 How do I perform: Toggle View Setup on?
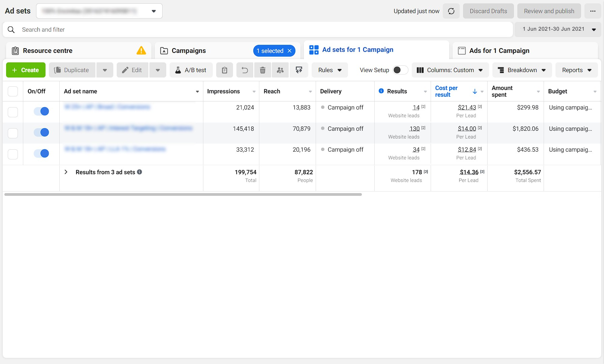pos(400,70)
